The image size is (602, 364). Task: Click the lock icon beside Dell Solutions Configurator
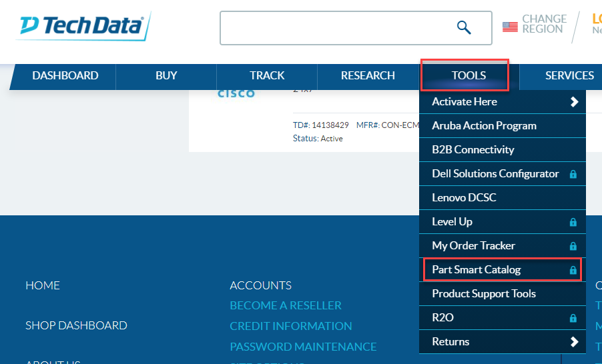pyautogui.click(x=573, y=174)
